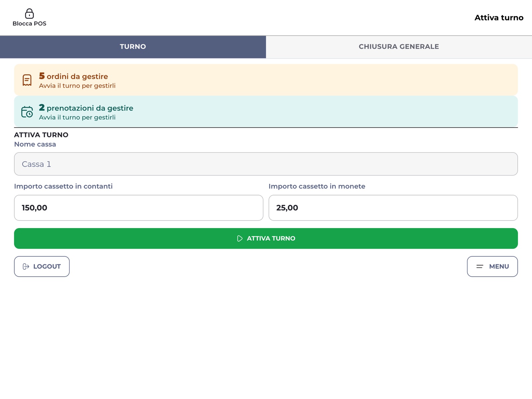Image resolution: width=532 pixels, height=399 pixels.
Task: Click the calendar clock icon for prenotazioni
Action: pyautogui.click(x=27, y=112)
